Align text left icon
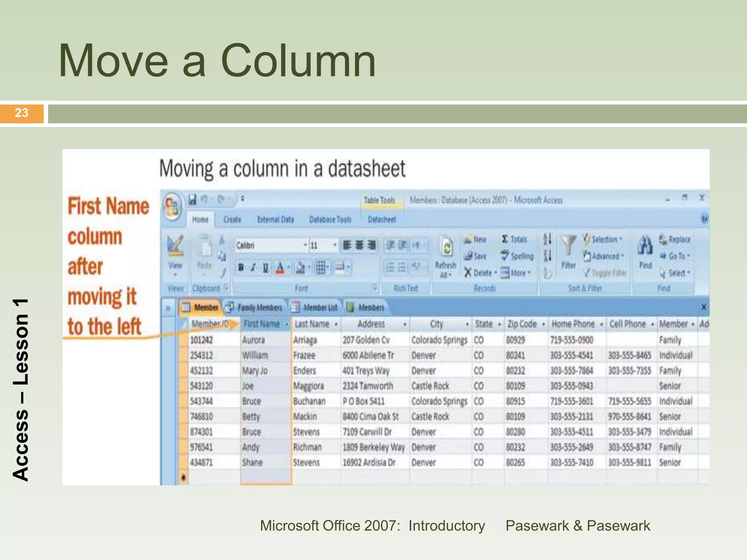The height and width of the screenshot is (560, 747). (x=347, y=245)
